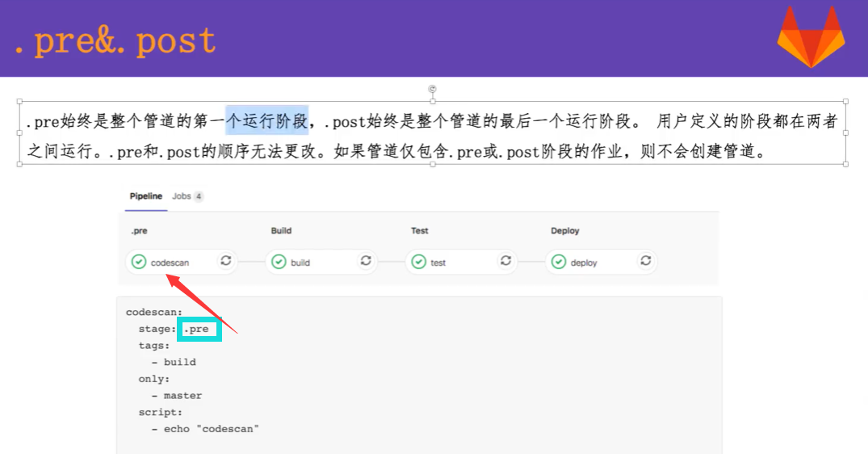Click the retry icon on codescan job

pos(226,260)
